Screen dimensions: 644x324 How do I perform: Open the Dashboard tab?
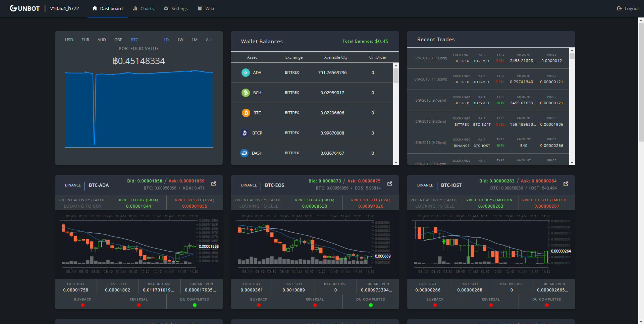(107, 8)
